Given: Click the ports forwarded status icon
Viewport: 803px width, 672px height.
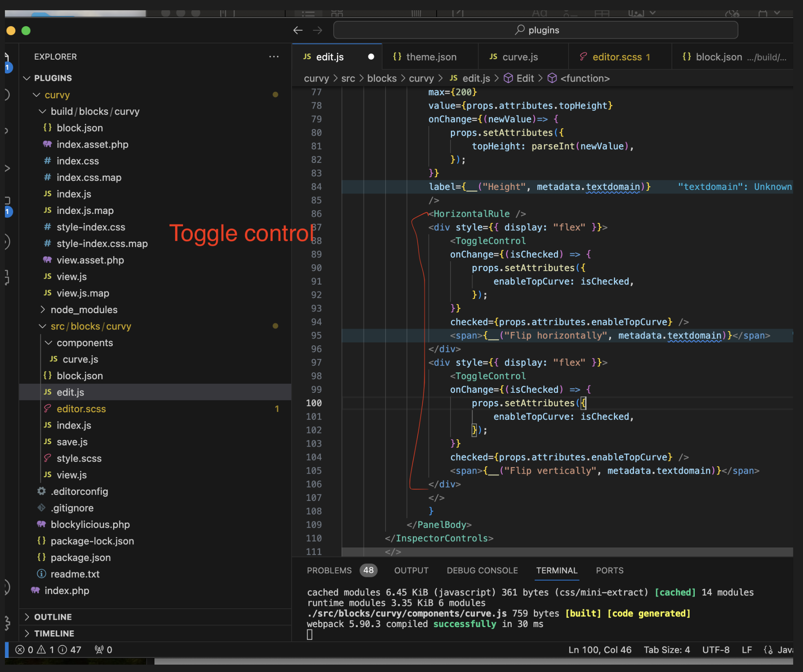Looking at the screenshot, I should pos(103,650).
